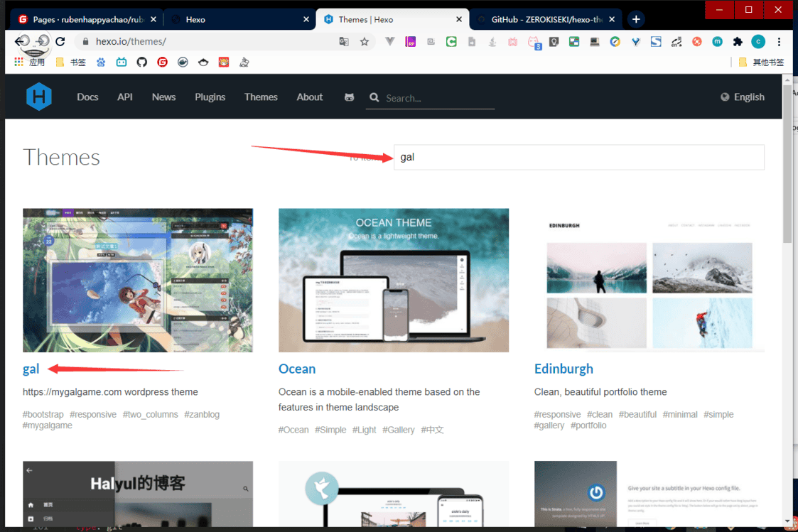Switch to the GitHub ZEROKISEKI tab
798x532 pixels.
point(544,19)
